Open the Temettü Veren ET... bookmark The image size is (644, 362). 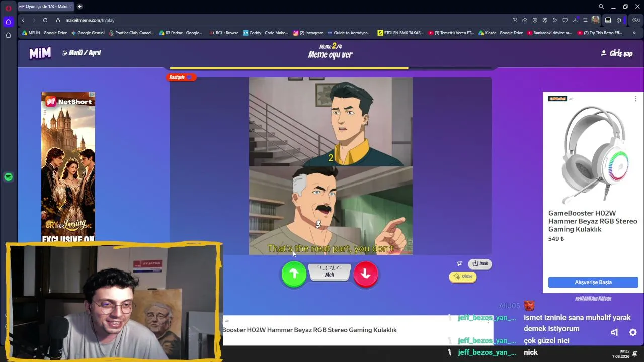(451, 33)
